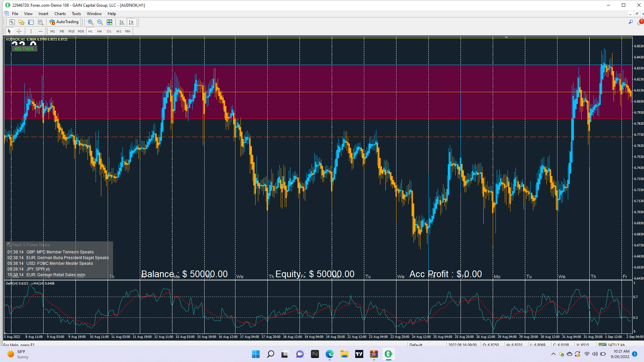Open the Market Watch window icon
This screenshot has width=644, height=362.
12,22
